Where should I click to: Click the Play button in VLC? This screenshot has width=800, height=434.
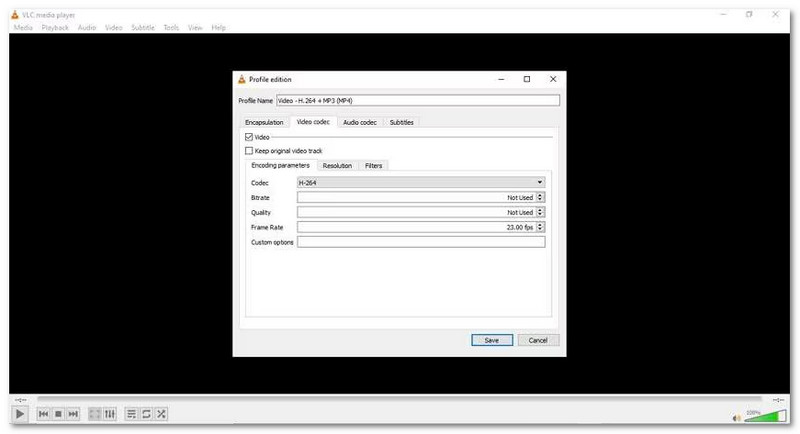[x=19, y=414]
